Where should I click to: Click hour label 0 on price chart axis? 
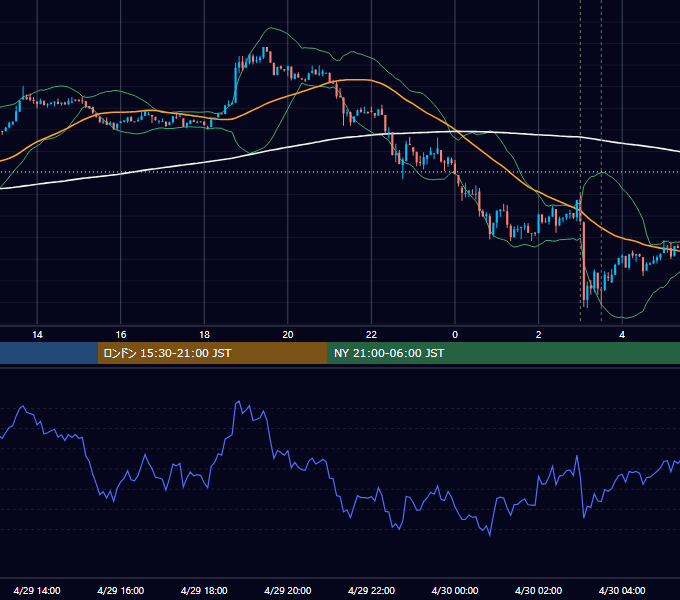pos(455,335)
